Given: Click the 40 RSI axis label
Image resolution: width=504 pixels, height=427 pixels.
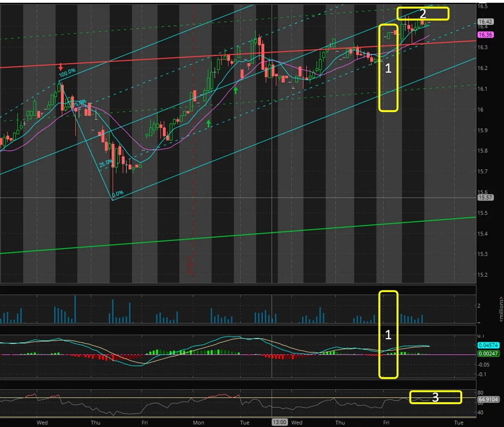Looking at the screenshot, I should point(480,413).
